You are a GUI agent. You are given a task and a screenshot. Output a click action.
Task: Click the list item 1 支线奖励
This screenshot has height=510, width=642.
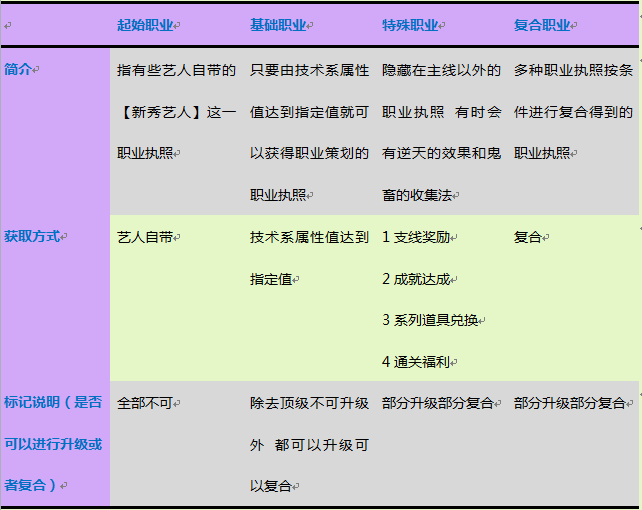pyautogui.click(x=416, y=237)
